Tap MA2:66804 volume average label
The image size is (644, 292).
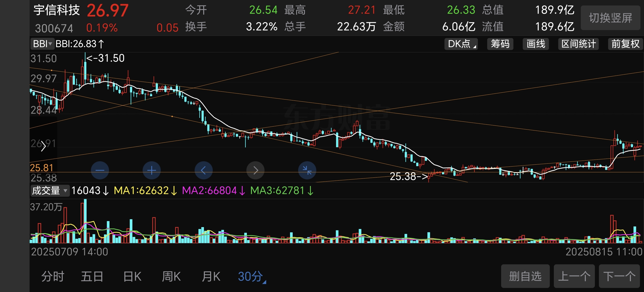(213, 191)
